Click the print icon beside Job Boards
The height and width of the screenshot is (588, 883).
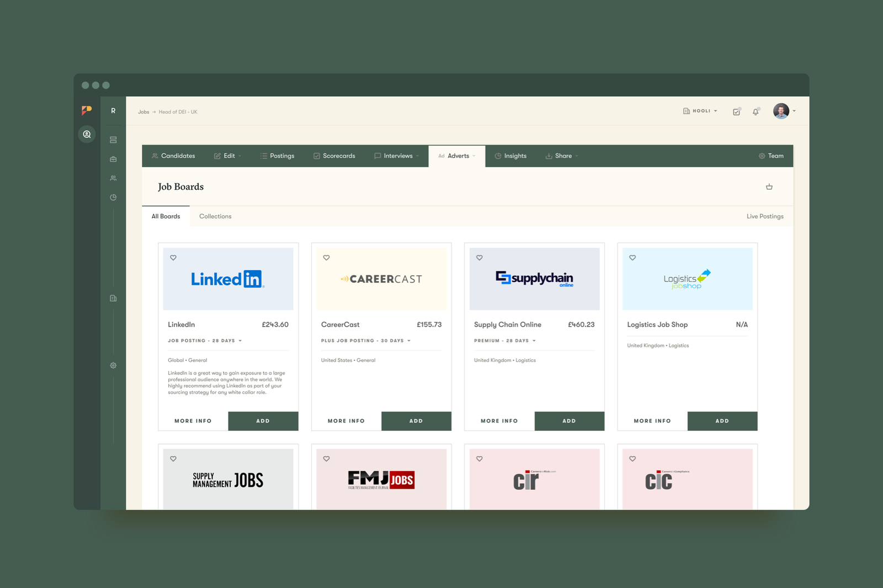coord(769,186)
